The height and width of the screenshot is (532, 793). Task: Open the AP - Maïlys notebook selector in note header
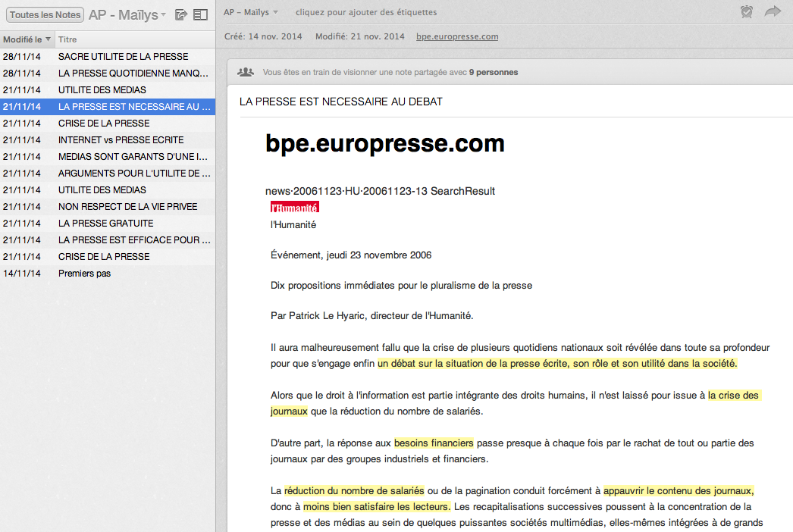tap(251, 12)
